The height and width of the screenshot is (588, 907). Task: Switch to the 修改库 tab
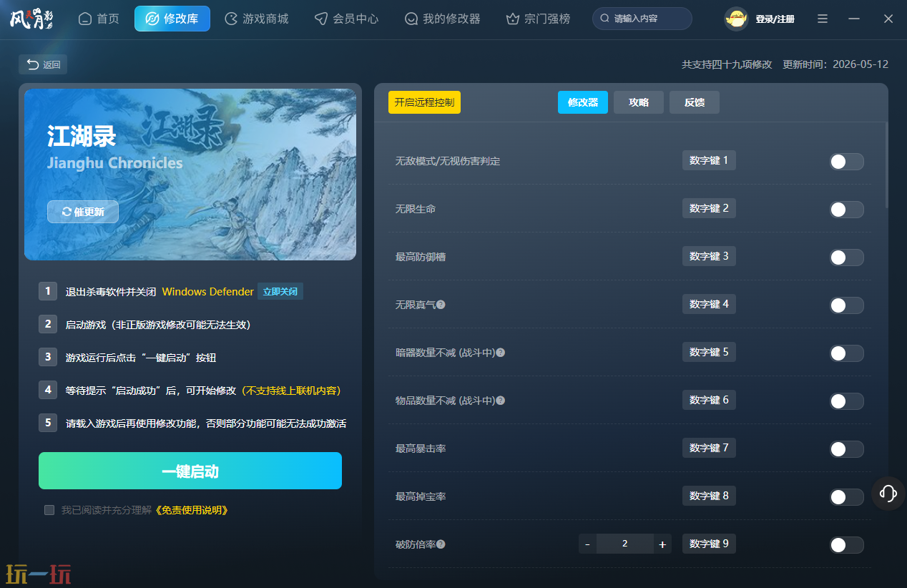point(172,19)
